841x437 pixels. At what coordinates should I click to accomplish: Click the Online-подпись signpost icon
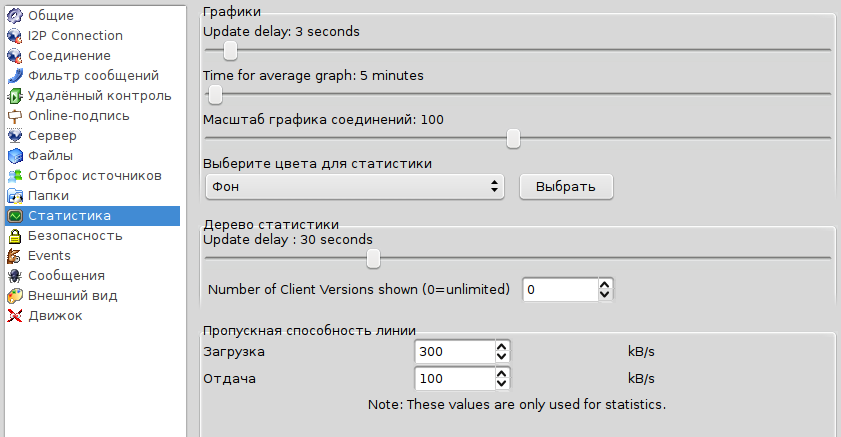tap(14, 116)
